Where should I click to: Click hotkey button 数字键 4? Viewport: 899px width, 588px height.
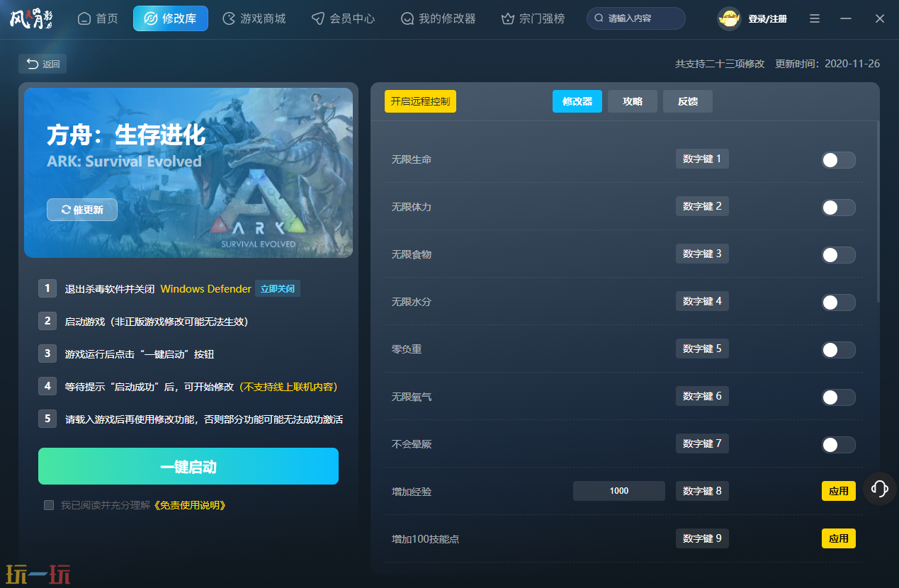tap(702, 301)
